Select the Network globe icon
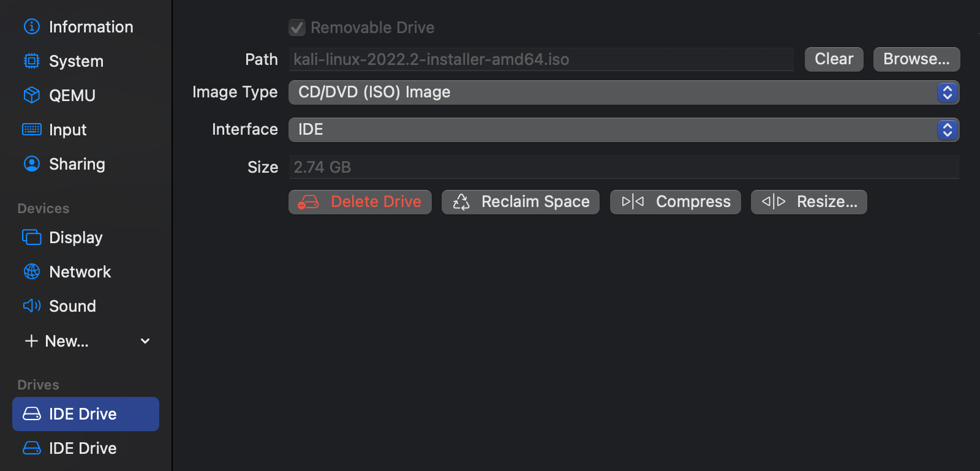The width and height of the screenshot is (980, 471). pos(31,271)
